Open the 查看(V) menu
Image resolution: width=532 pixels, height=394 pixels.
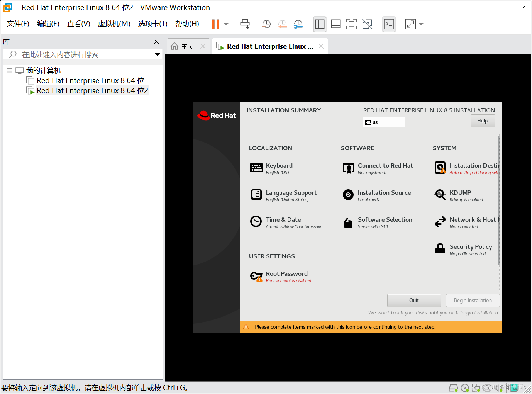pos(79,24)
